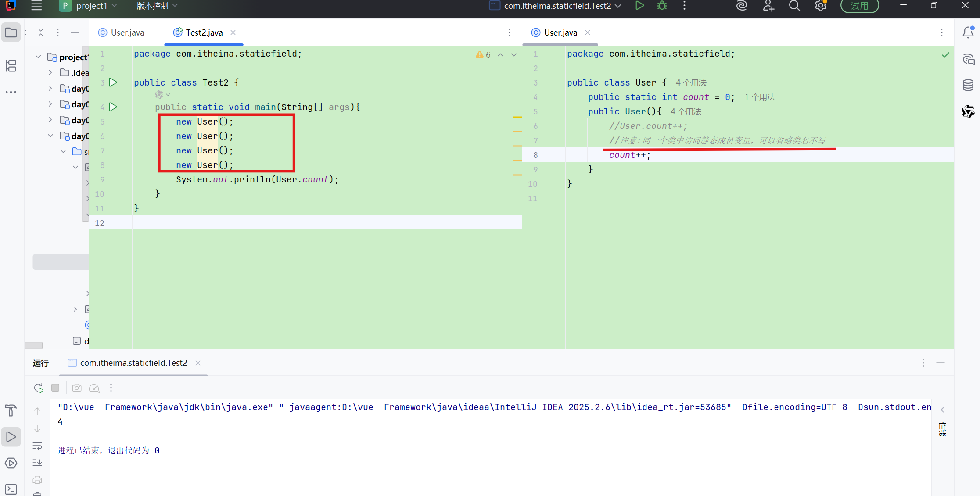Image resolution: width=980 pixels, height=496 pixels.
Task: Expand the .idea folder in tree
Action: click(50, 72)
